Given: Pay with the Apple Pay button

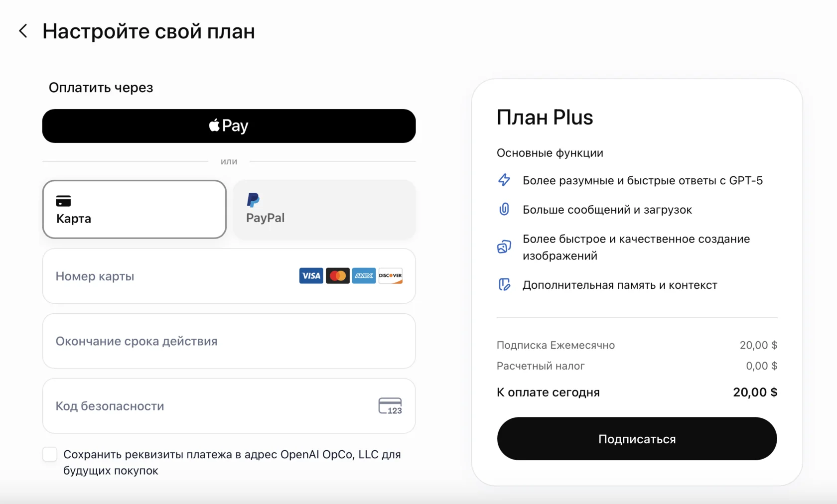Looking at the screenshot, I should tap(229, 126).
